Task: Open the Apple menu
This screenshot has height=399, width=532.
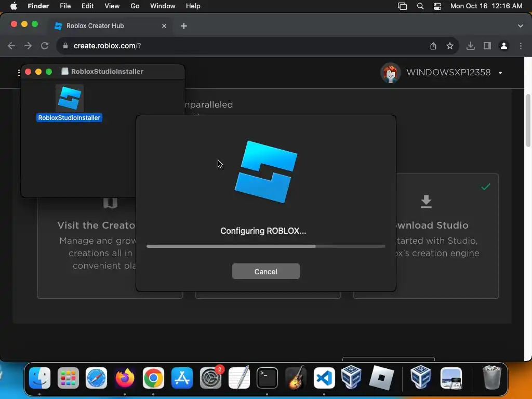Action: tap(13, 6)
